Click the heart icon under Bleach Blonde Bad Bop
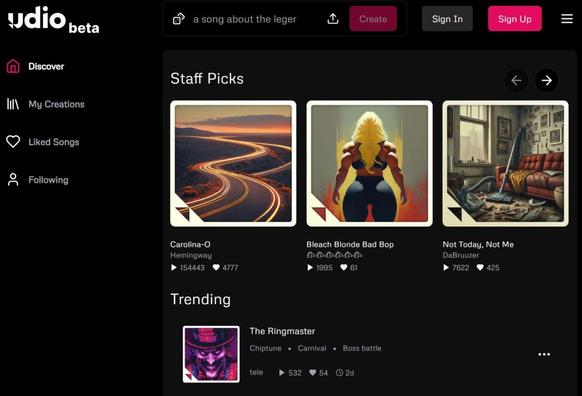This screenshot has width=582, height=396. pyautogui.click(x=344, y=267)
